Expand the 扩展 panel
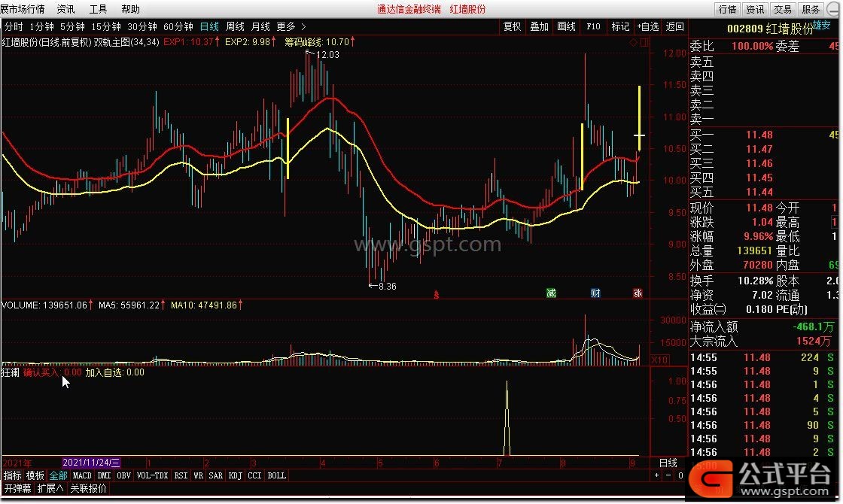Image resolution: width=843 pixels, height=504 pixels. (x=50, y=488)
